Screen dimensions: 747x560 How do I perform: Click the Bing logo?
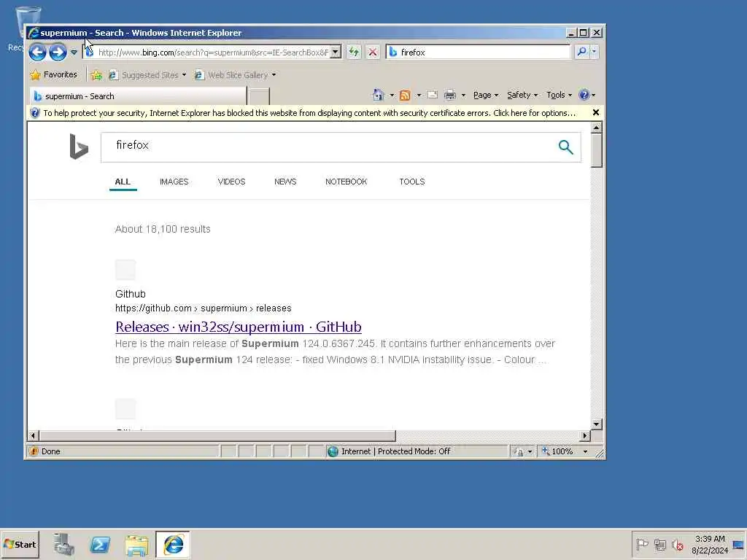click(79, 146)
